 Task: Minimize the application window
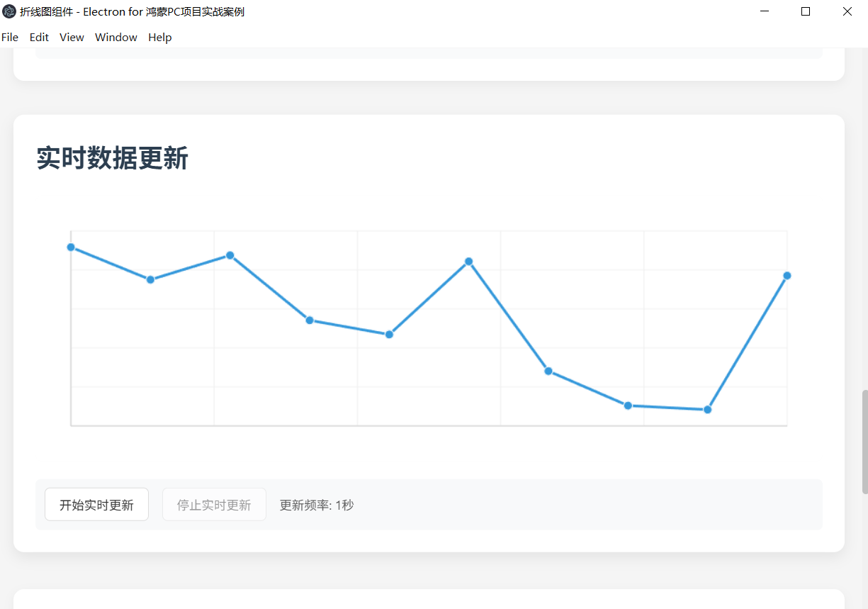tap(765, 11)
